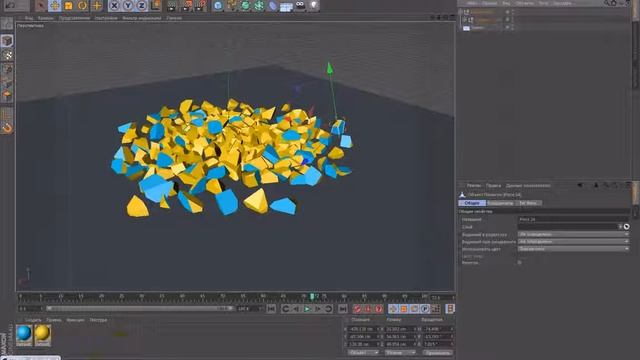Click the Undo arrow in top toolbar
Image resolution: width=640 pixels, height=360 pixels.
pyautogui.click(x=11, y=5)
